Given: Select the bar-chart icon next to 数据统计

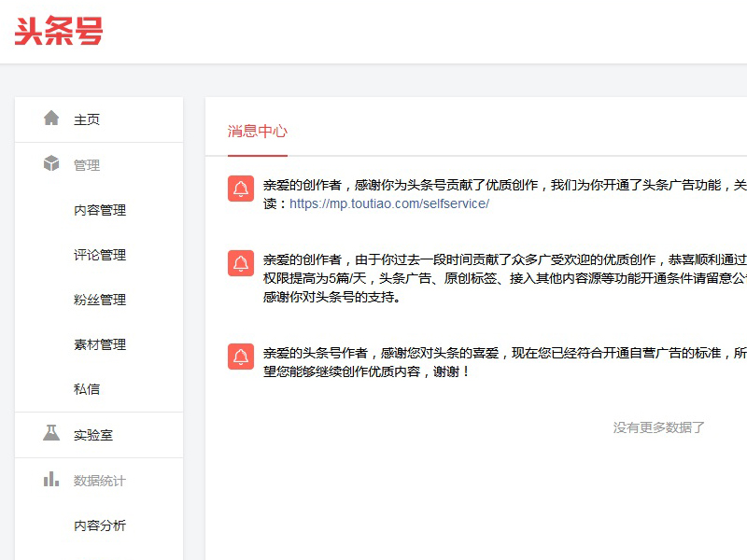Looking at the screenshot, I should pos(51,480).
